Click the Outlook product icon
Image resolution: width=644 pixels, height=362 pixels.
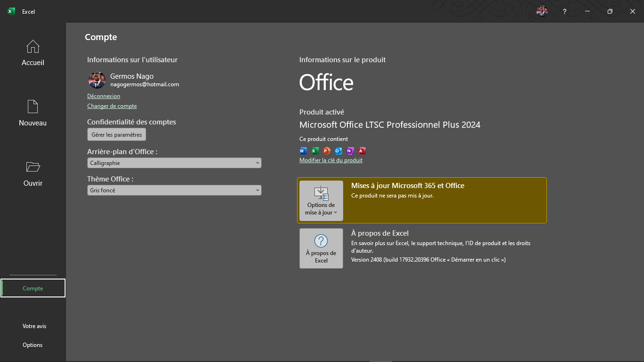(x=339, y=151)
